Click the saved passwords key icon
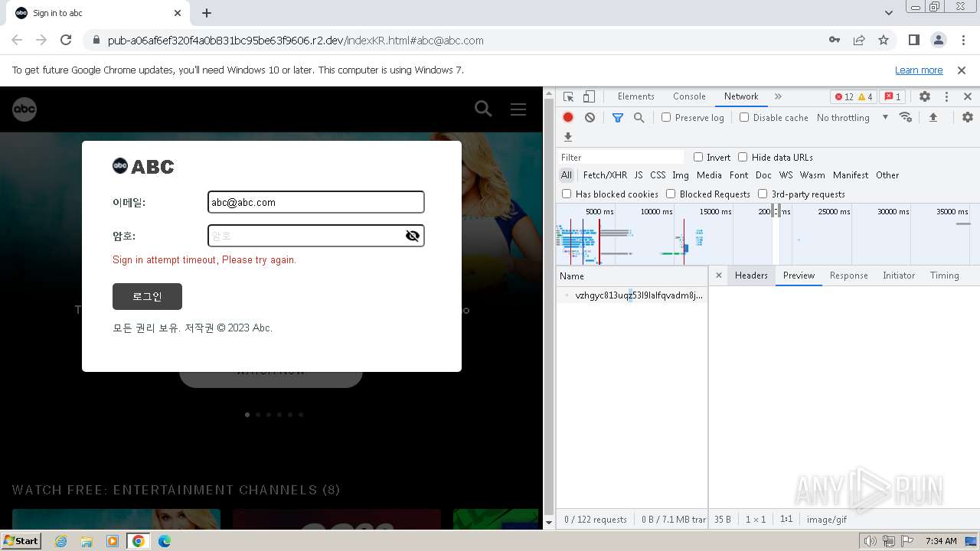 (835, 40)
